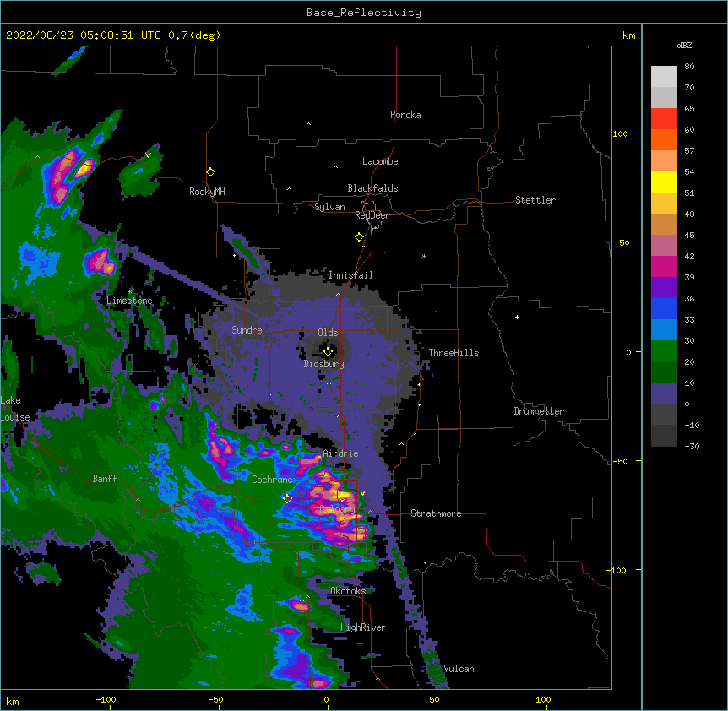728x711 pixels.
Task: Click the Vulcan city label
Action: click(459, 669)
